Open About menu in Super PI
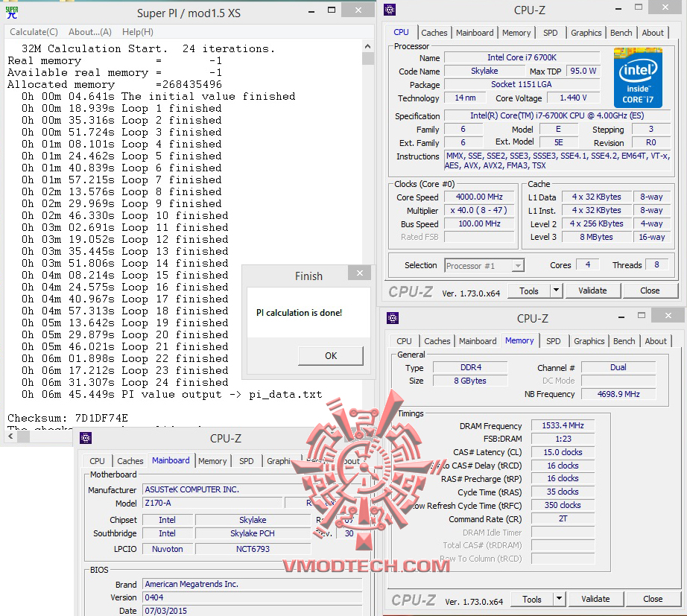 point(90,32)
